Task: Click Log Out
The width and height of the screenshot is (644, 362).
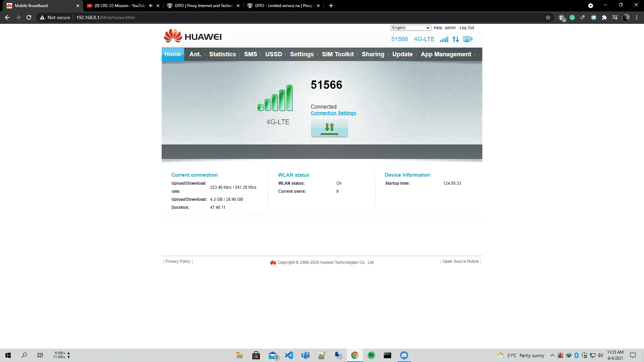Action: 467,28
